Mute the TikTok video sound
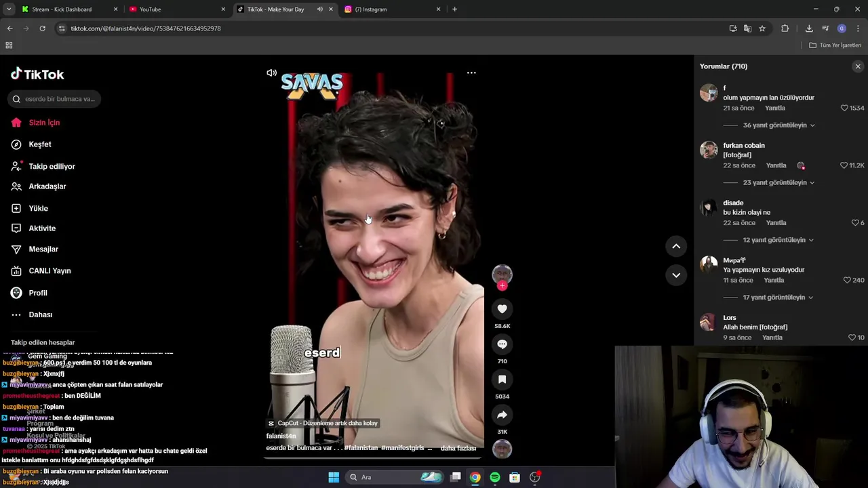 (x=271, y=73)
